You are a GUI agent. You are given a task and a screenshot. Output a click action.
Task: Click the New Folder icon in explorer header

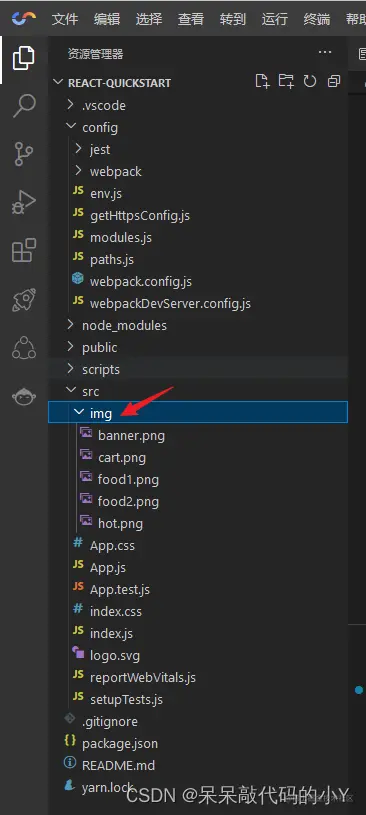point(286,81)
